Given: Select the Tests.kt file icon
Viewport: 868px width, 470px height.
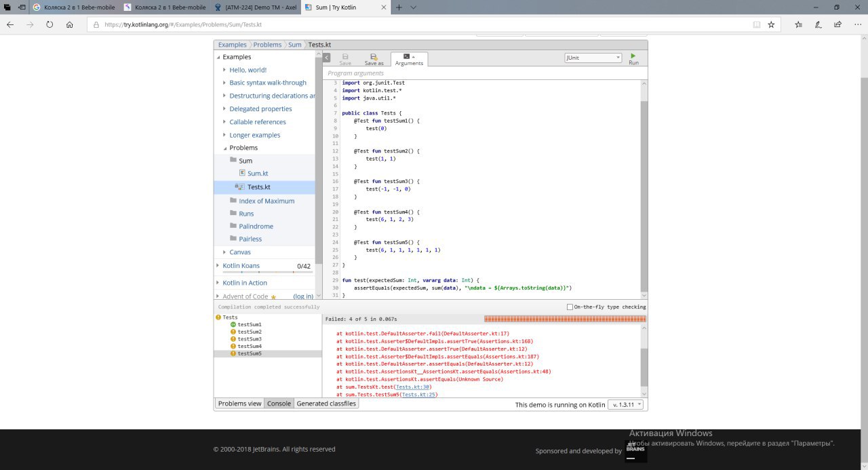Looking at the screenshot, I should pyautogui.click(x=239, y=187).
